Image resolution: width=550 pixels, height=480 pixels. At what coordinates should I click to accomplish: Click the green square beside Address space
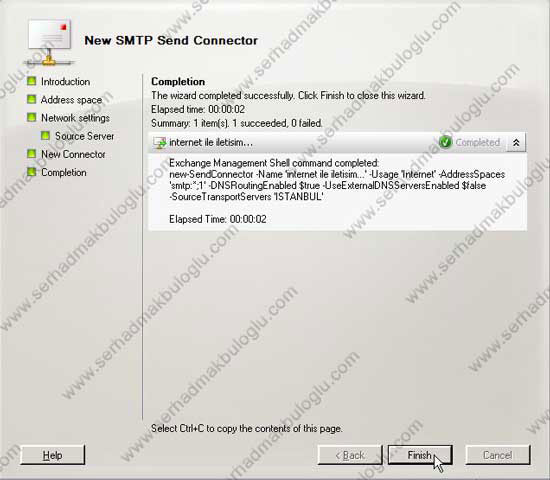[x=32, y=99]
